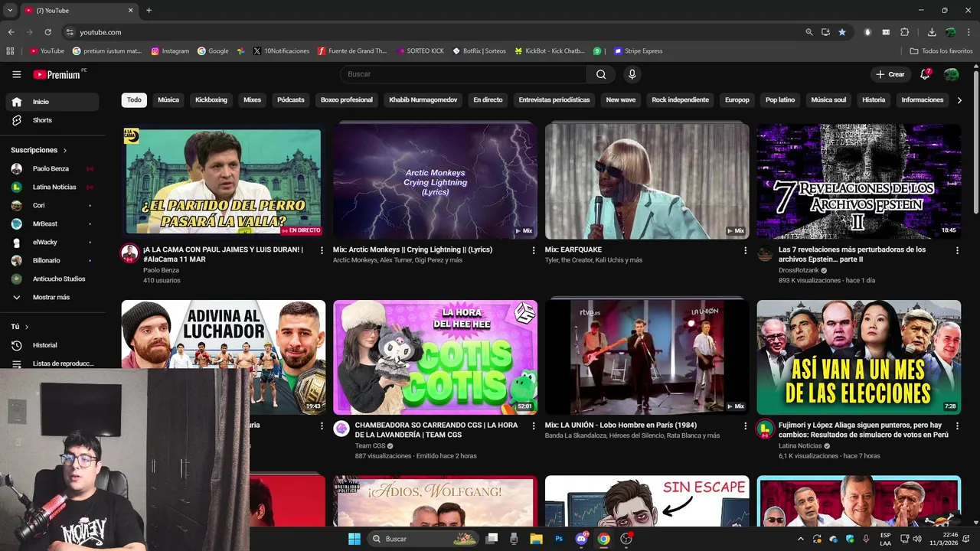Expand the Suscripciones section chevron
The height and width of the screenshot is (551, 980).
pyautogui.click(x=65, y=151)
